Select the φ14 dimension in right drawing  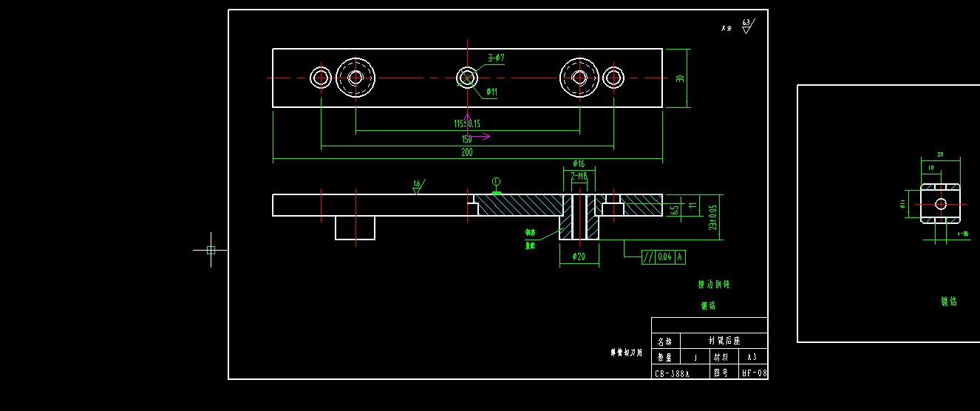[903, 203]
